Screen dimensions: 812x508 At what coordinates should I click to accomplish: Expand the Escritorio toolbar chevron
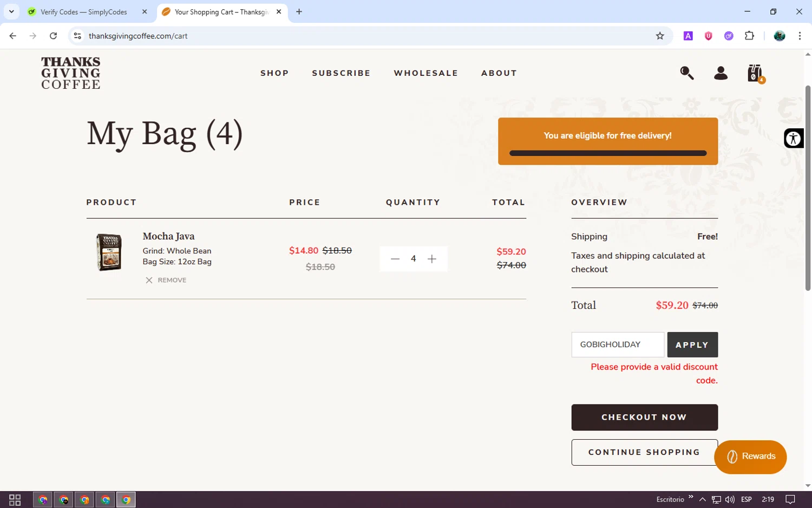click(x=691, y=497)
